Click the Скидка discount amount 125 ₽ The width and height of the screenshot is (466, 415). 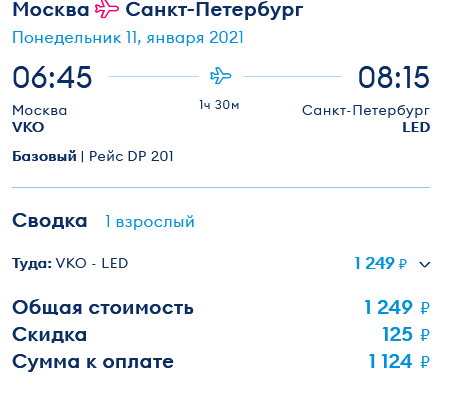406,334
